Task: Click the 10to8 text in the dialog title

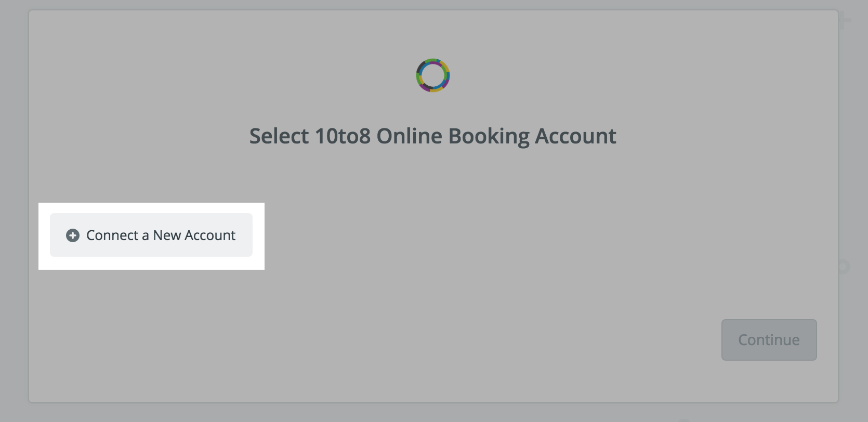Action: point(343,136)
